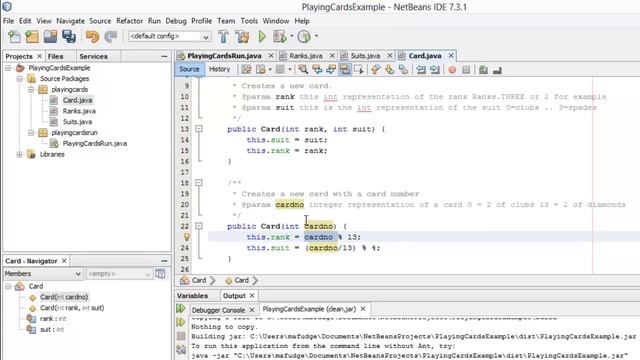Open the Profile Project dropdown arrow
This screenshot has width=640, height=360.
[316, 36]
